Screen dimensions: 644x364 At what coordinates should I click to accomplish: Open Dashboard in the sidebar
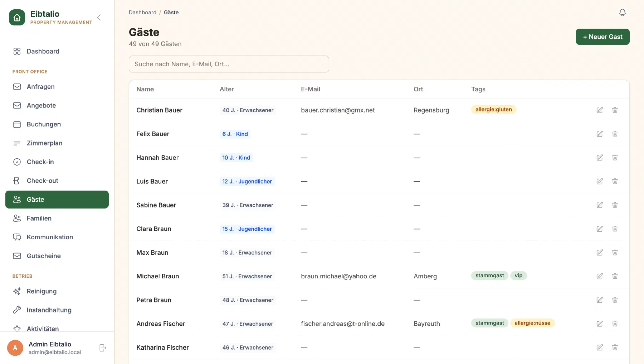57,51
